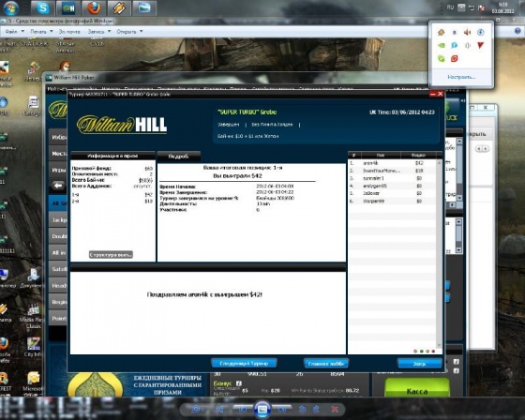Click the red square tray icon

pos(455,59)
